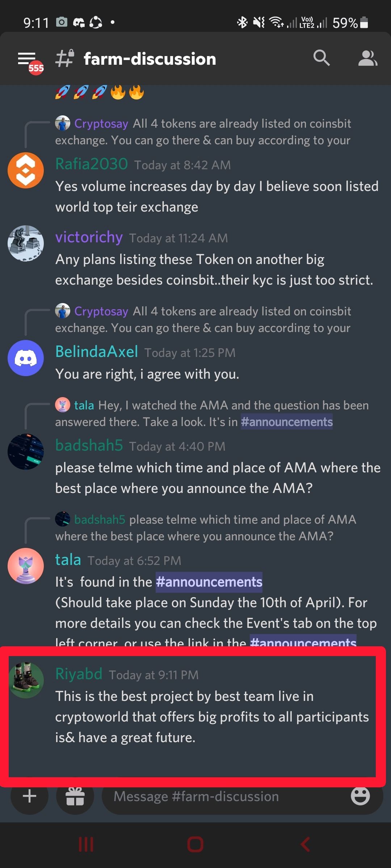Tap tala's pink avatar
391x868 pixels.
(26, 566)
